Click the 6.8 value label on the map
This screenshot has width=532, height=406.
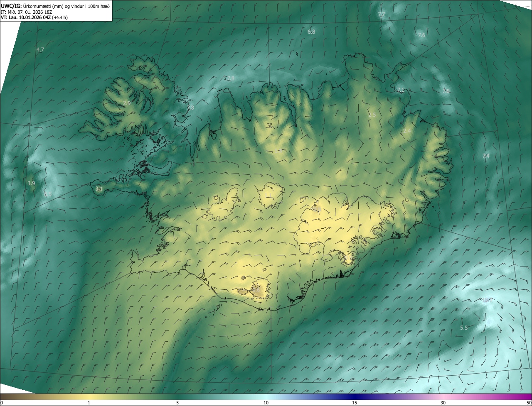(311, 32)
